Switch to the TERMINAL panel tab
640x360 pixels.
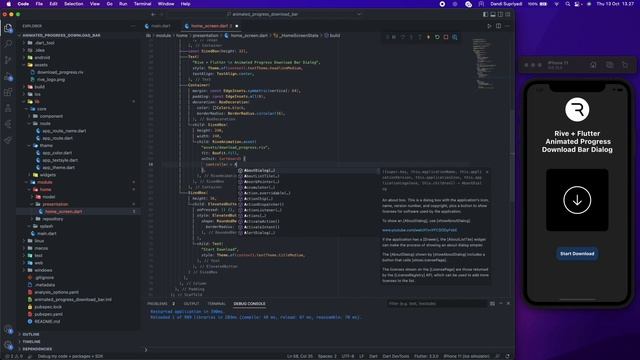(x=217, y=304)
